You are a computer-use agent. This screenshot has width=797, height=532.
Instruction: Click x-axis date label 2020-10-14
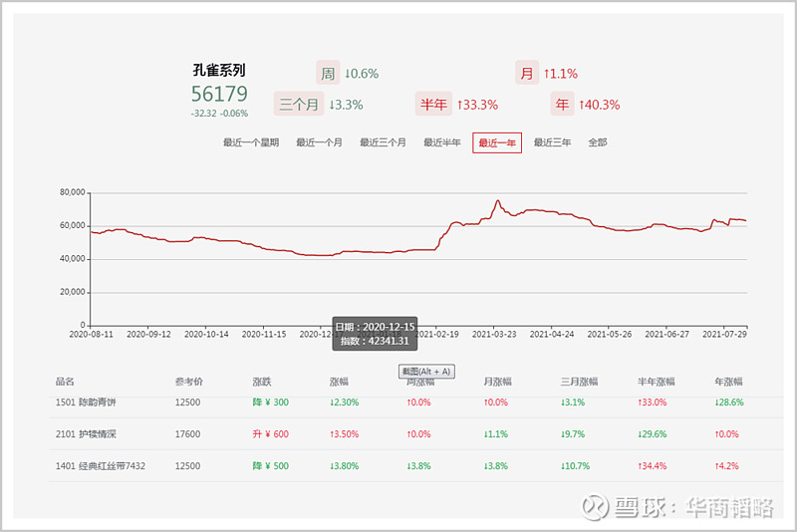click(x=206, y=335)
